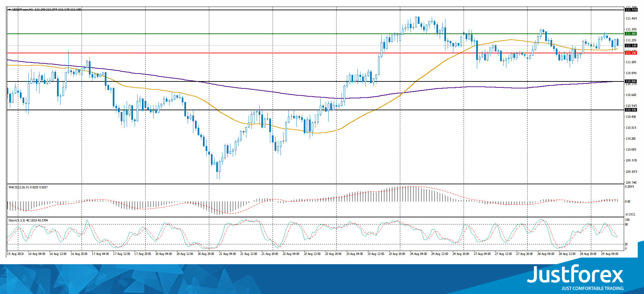Click the 111.350 price axis value
The width and height of the screenshot is (644, 294).
pyautogui.click(x=631, y=29)
